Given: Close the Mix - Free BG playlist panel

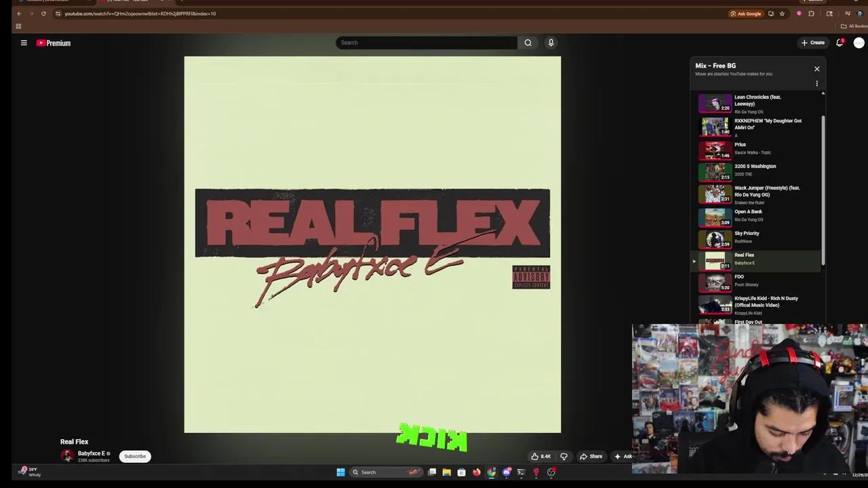Looking at the screenshot, I should 816,68.
